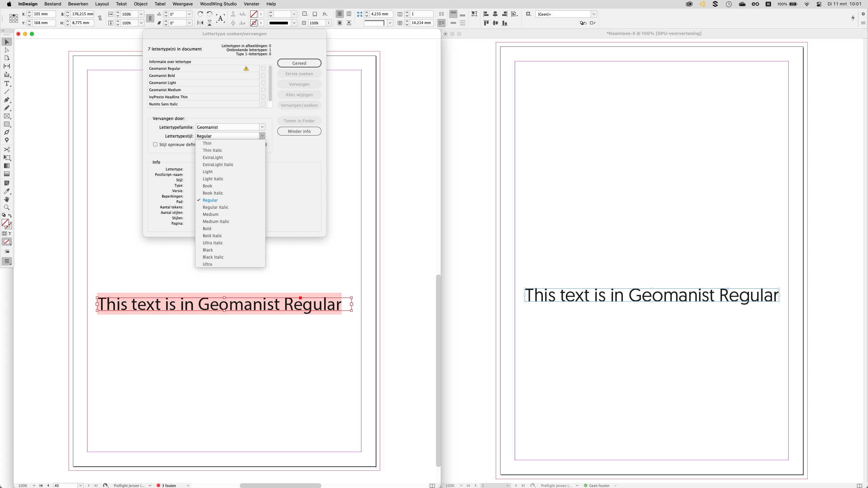Open the Lettertypefamilie dropdown

point(262,127)
